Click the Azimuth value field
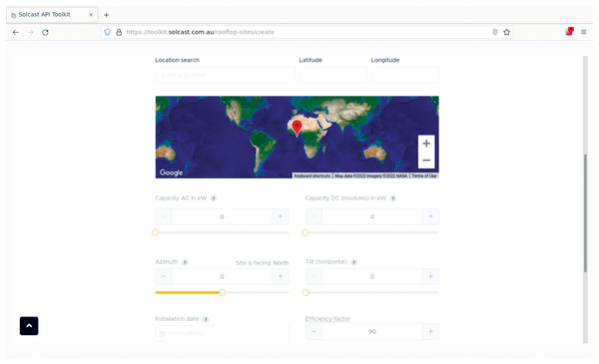The height and width of the screenshot is (364, 599). click(222, 276)
